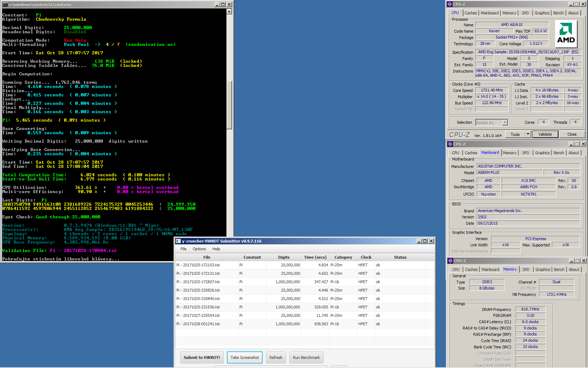Click the top CPU-Z window title icon

tap(450, 4)
